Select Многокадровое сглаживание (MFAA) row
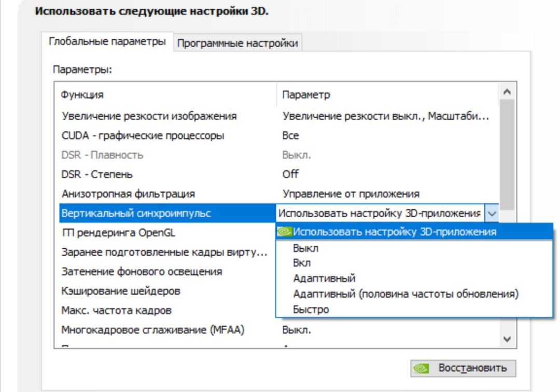Image resolution: width=560 pixels, height=392 pixels. 279,330
